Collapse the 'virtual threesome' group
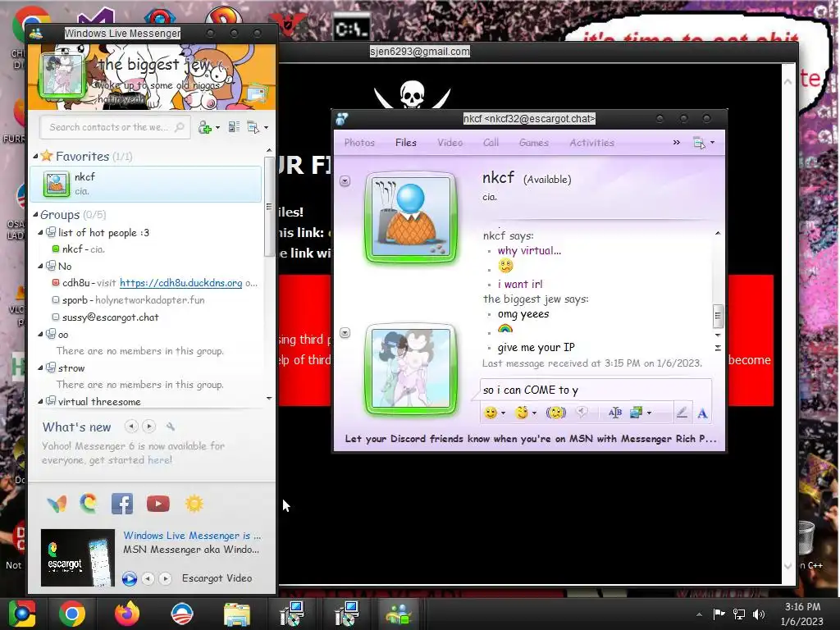Screen dimensions: 840x630 click(41, 401)
